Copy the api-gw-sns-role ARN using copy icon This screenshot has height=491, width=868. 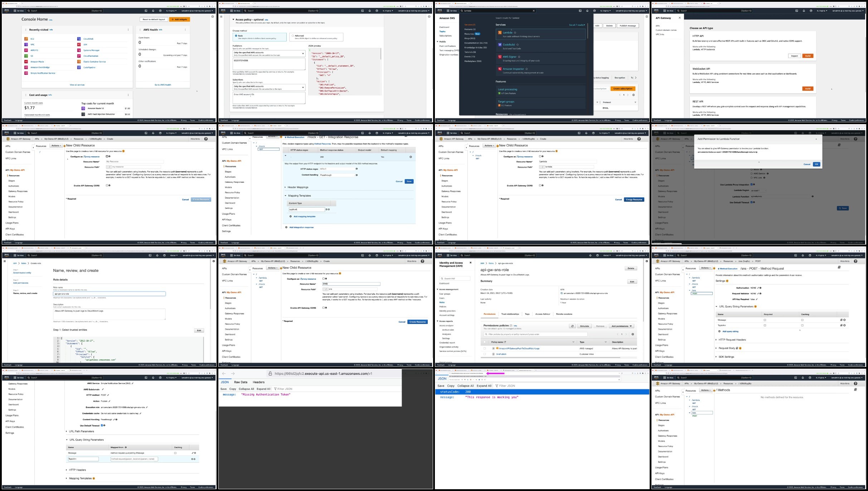pyautogui.click(x=562, y=293)
